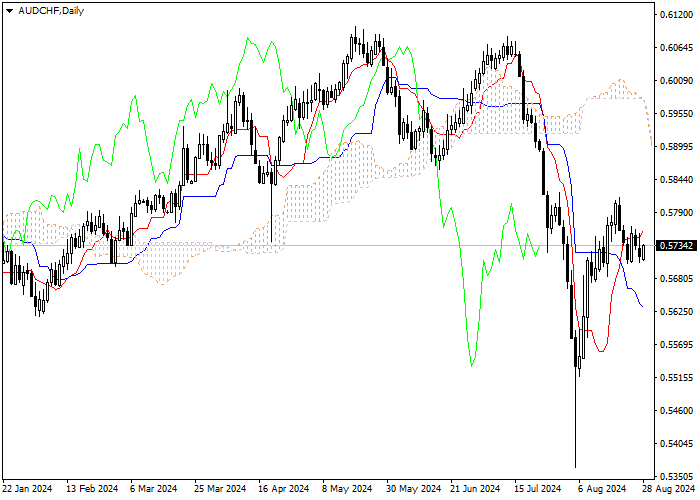The width and height of the screenshot is (700, 500).
Task: Click the 0.58995 price axis label
Action: (676, 147)
